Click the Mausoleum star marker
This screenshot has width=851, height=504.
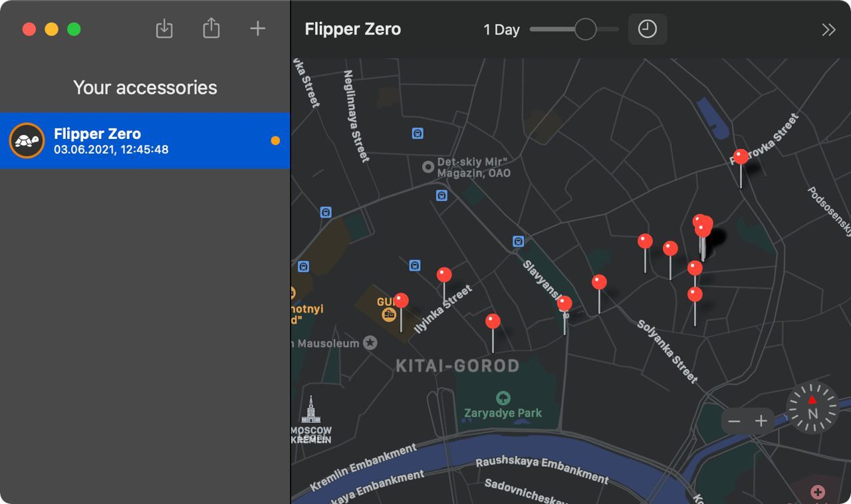coord(370,343)
